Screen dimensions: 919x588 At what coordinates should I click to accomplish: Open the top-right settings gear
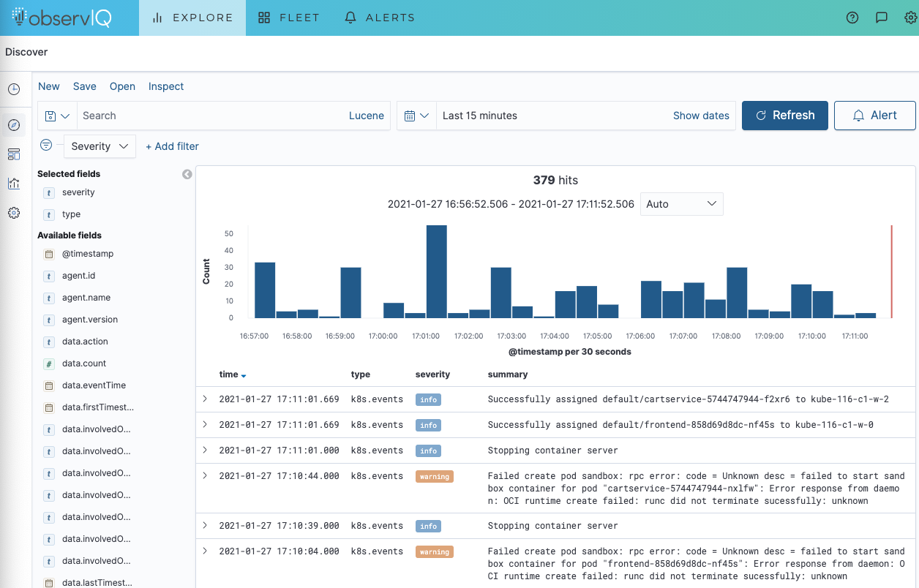910,18
